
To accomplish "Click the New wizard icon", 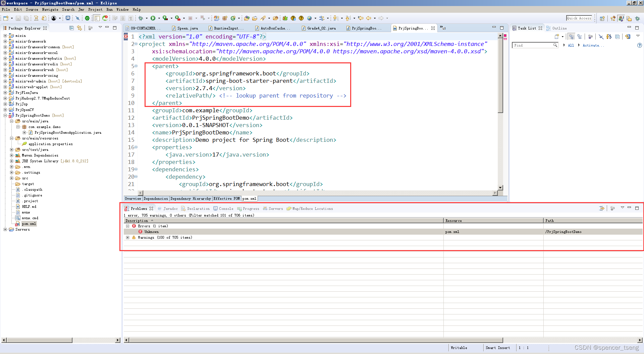I will pos(6,18).
